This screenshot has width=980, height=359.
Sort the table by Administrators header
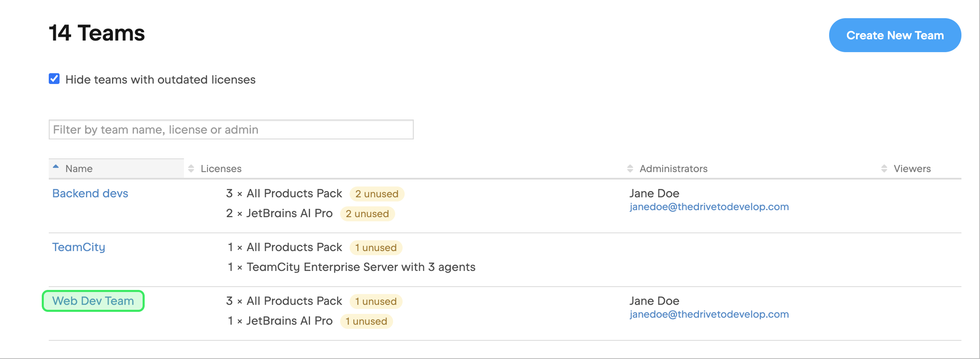[x=673, y=169]
